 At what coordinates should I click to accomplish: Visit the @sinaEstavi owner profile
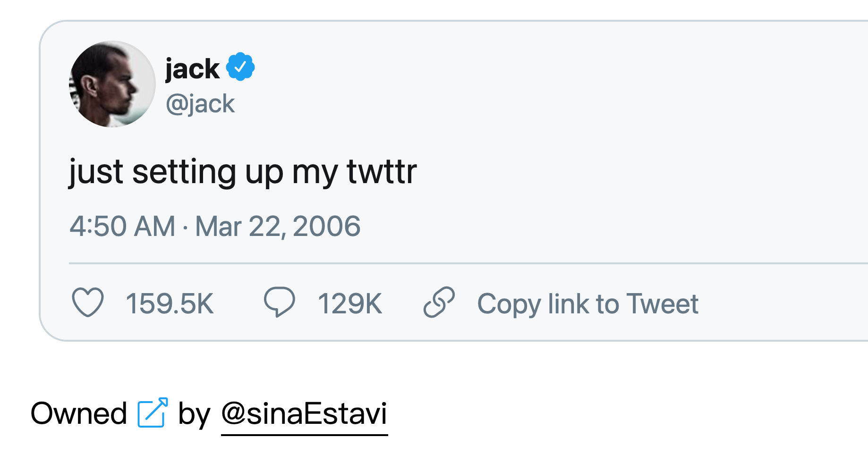point(304,414)
